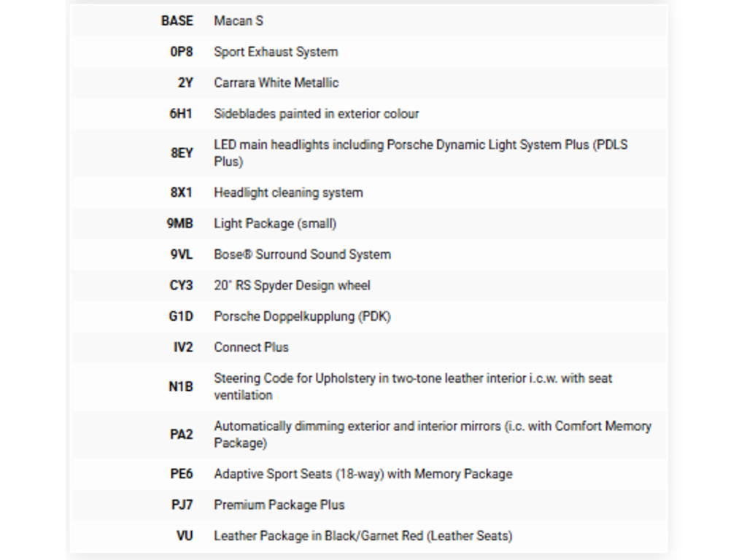Select Porsche Doppelkupplung (PDK) row
This screenshot has width=747, height=560.
point(368,316)
